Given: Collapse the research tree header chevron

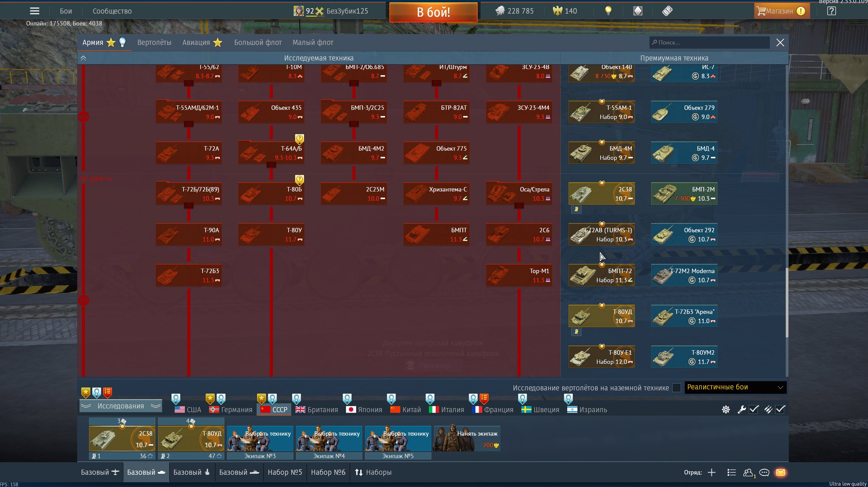Looking at the screenshot, I should (x=83, y=58).
